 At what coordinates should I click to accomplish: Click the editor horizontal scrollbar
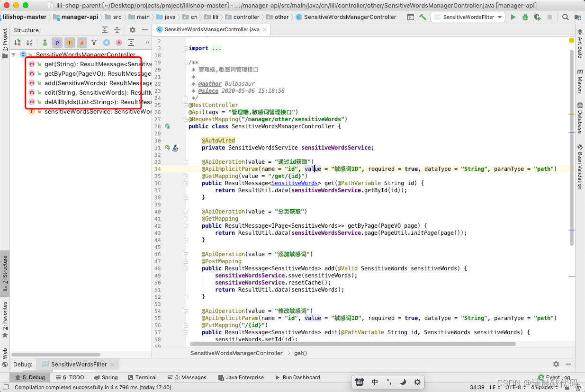point(353,344)
